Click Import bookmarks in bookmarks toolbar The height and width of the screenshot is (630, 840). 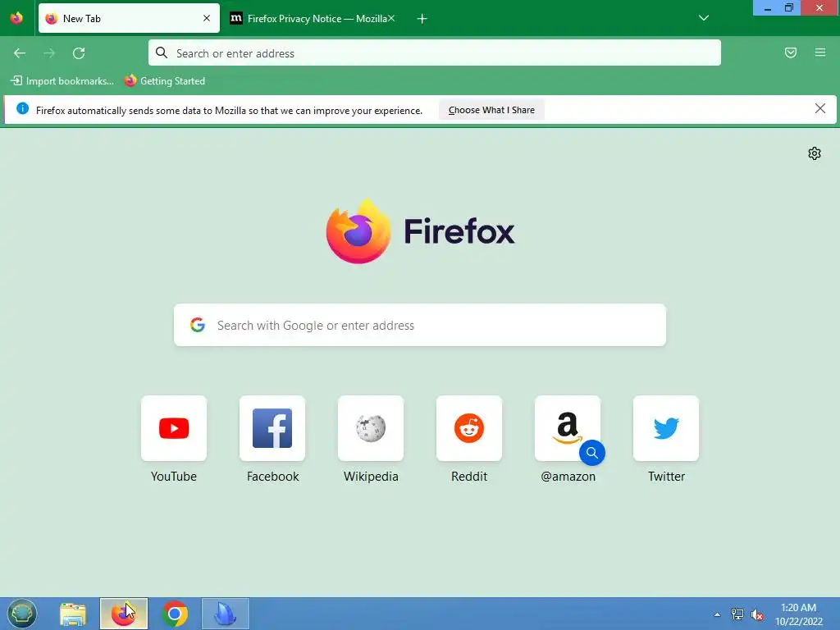(x=62, y=81)
